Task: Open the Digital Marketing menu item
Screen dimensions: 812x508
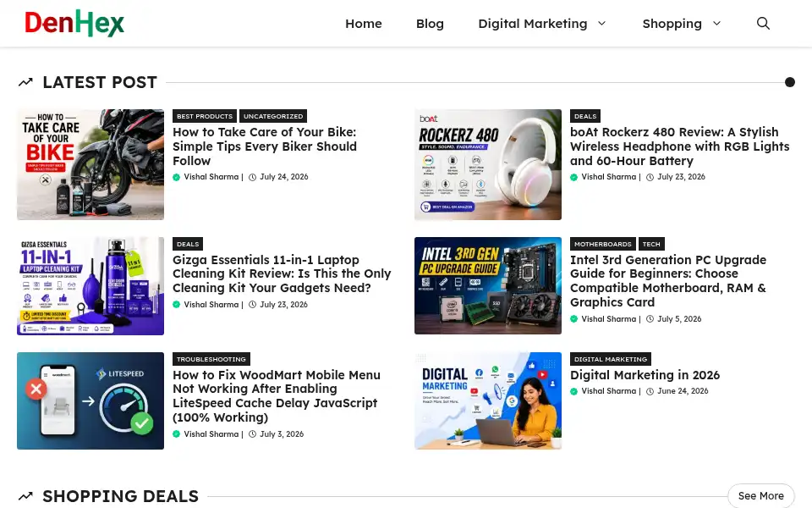Action: click(x=533, y=24)
